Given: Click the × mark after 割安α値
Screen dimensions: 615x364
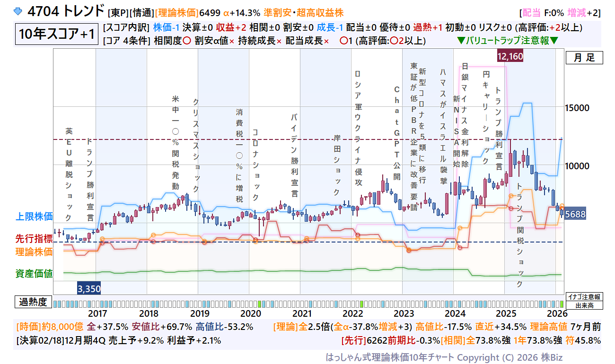Looking at the screenshot, I should [232, 41].
